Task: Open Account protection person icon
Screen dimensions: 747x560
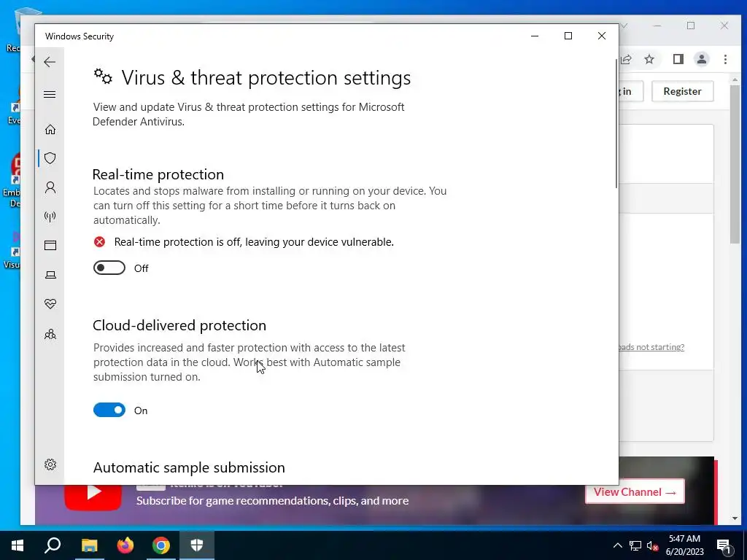Action: pos(50,187)
